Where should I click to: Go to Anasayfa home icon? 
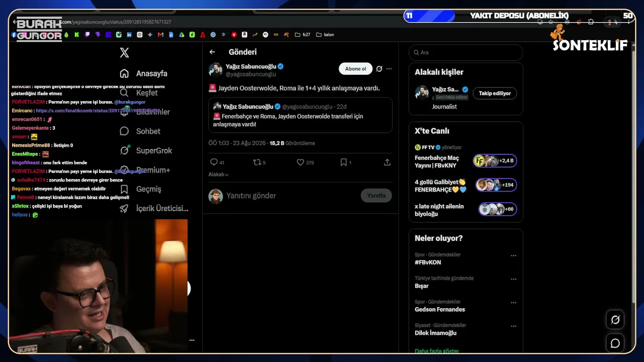124,73
